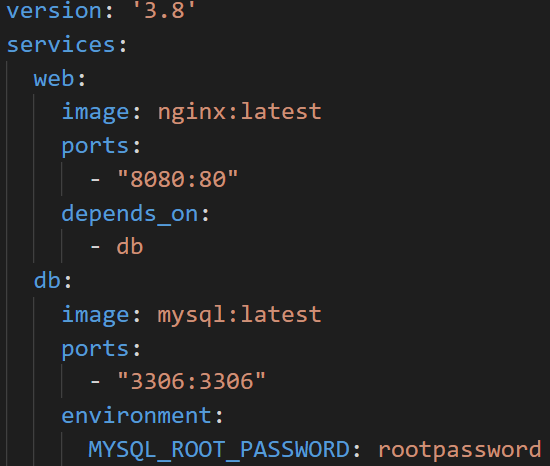This screenshot has height=466, width=550.
Task: Click the MYSQL_ROOT_PASSWORD variable name
Action: coord(219,450)
